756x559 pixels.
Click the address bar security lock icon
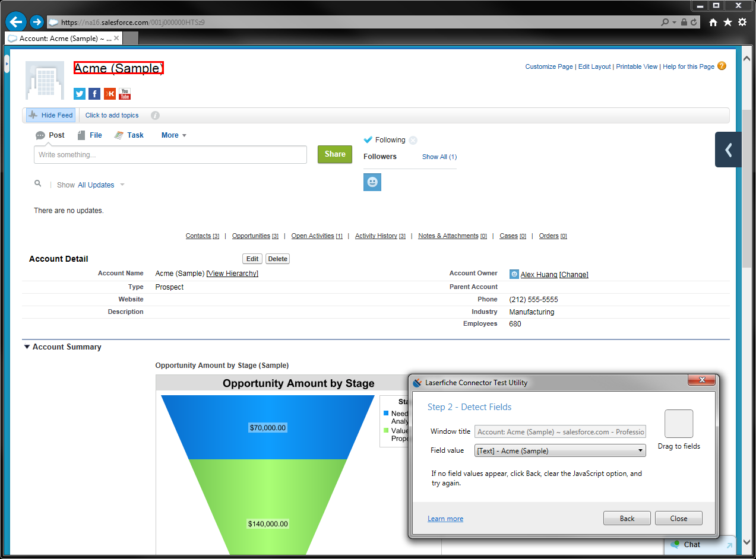coord(684,23)
